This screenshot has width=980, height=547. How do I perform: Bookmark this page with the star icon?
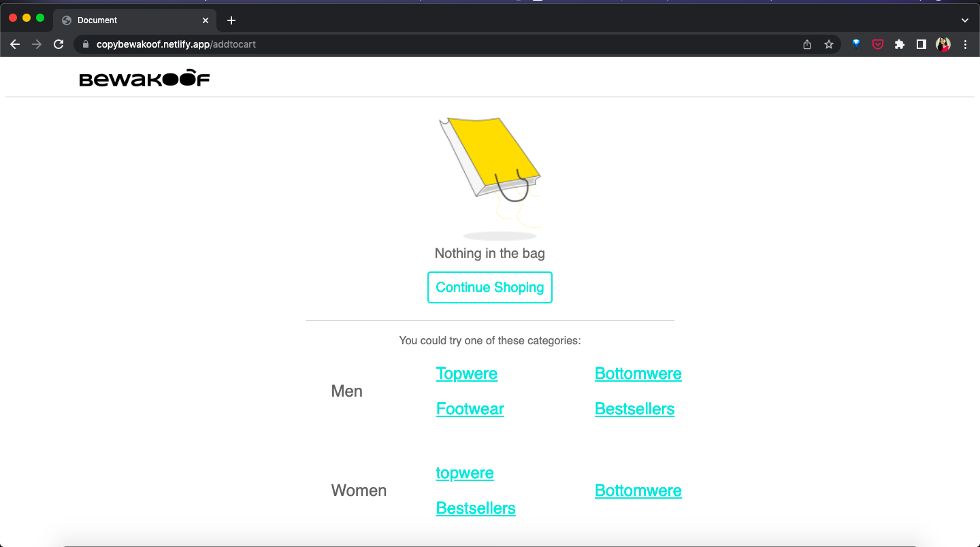828,44
